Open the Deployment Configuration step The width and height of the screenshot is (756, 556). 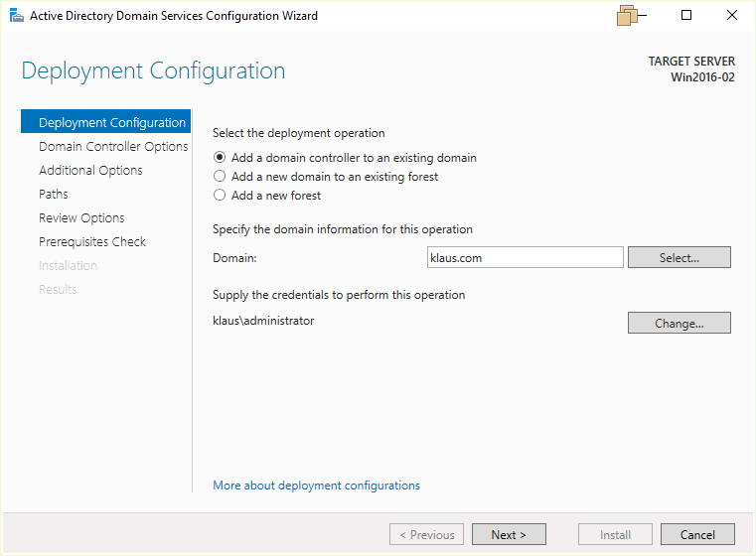pyautogui.click(x=111, y=123)
